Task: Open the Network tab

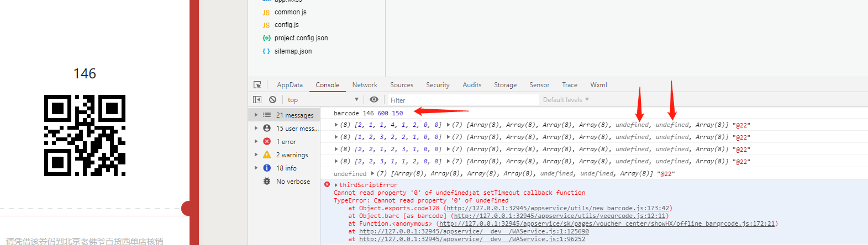Action: coord(365,85)
